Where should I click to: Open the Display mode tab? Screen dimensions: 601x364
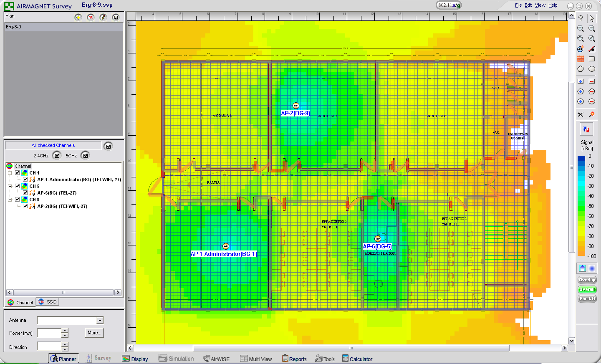(x=135, y=359)
